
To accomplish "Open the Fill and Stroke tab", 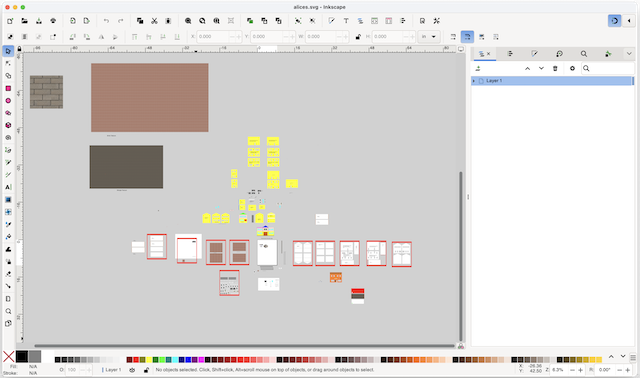I will (534, 53).
